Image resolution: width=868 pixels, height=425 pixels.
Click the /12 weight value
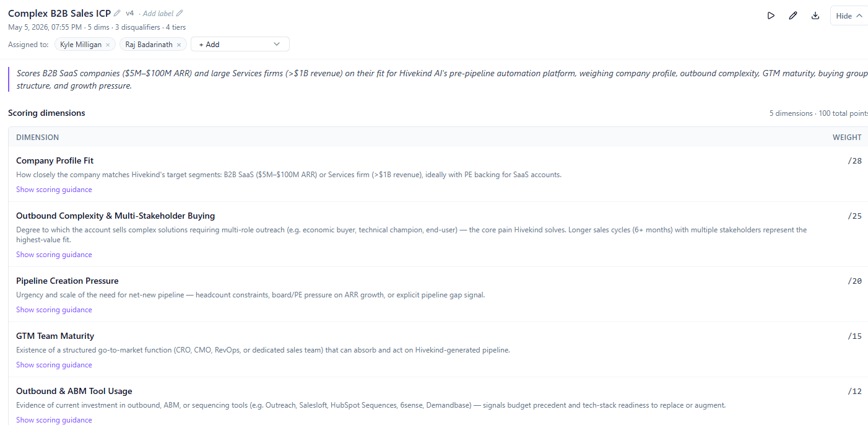point(854,391)
